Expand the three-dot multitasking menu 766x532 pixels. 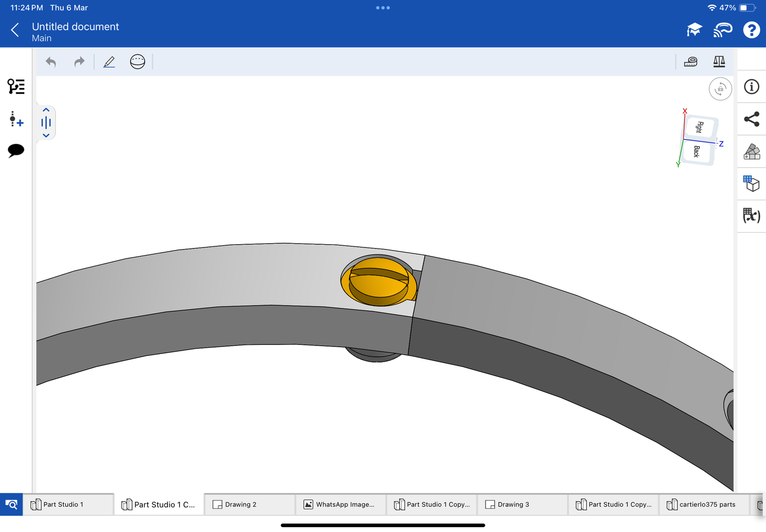click(x=383, y=8)
